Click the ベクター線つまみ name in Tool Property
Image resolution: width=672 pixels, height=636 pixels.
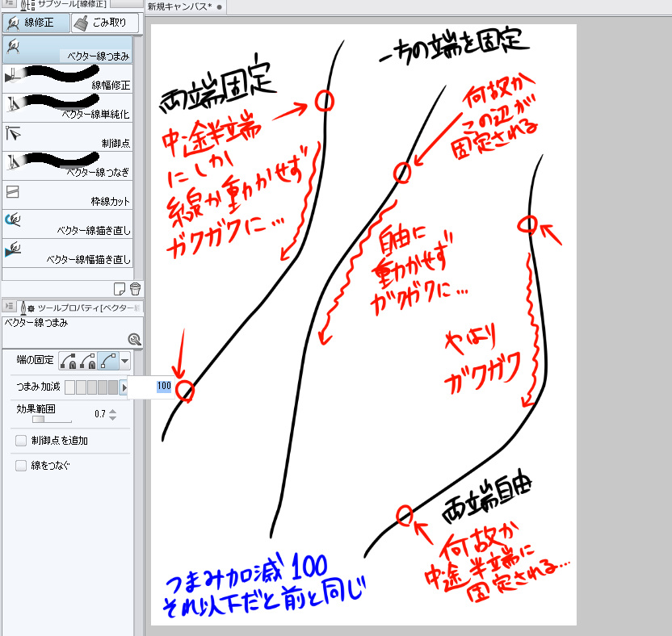pos(36,323)
